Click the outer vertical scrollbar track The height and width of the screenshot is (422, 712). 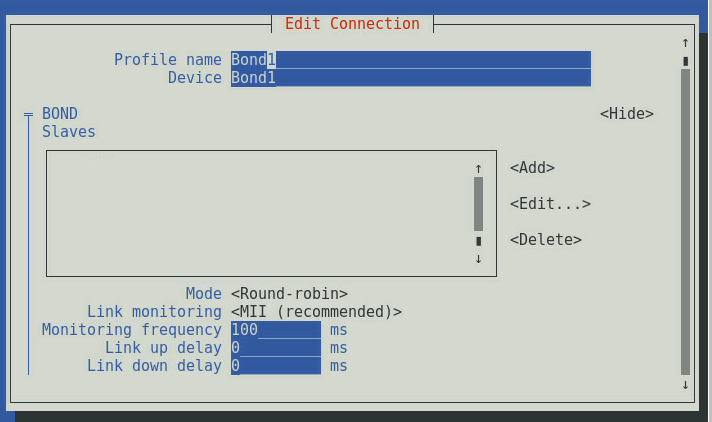pyautogui.click(x=685, y=222)
